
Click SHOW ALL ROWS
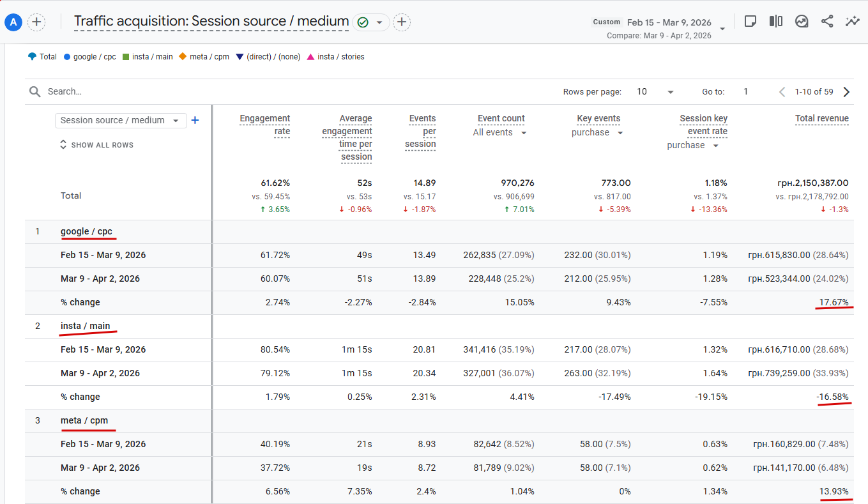(96, 145)
